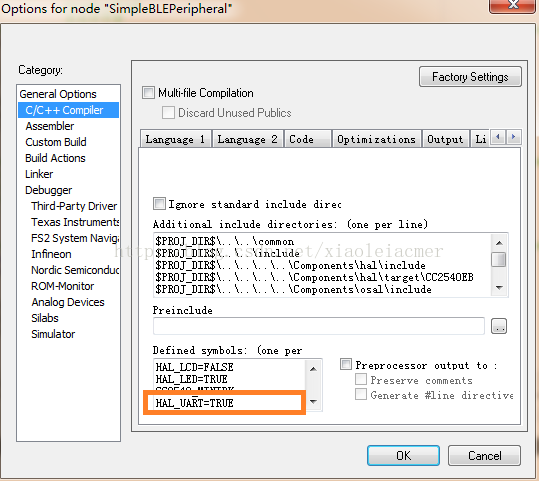
Task: Select the Debugger category
Action: (x=48, y=190)
